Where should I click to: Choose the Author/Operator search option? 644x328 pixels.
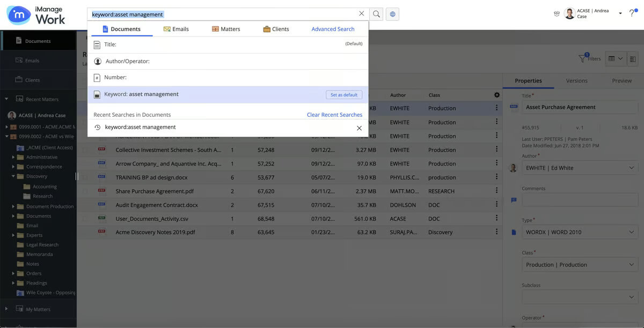[228, 61]
